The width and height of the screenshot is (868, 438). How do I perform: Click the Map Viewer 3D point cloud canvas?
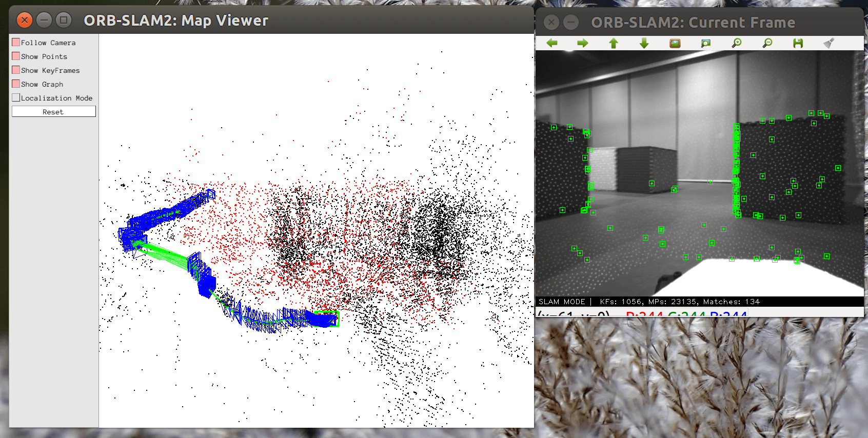(316, 231)
